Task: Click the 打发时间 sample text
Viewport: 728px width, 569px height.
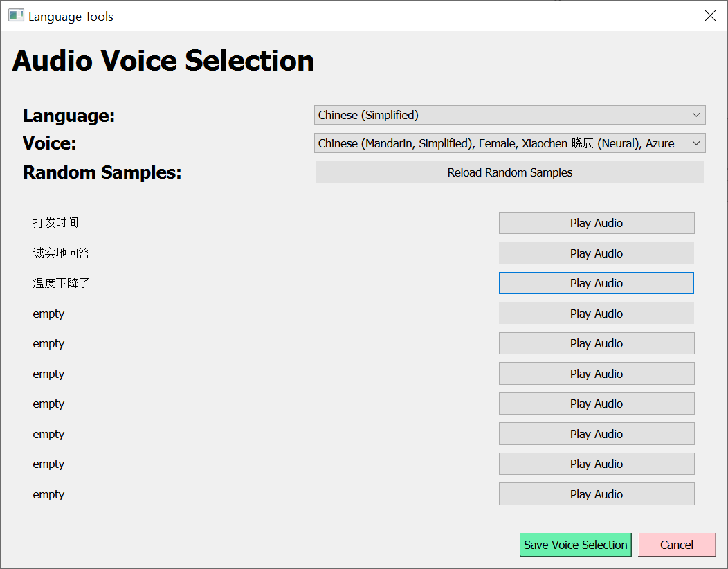Action: point(55,223)
